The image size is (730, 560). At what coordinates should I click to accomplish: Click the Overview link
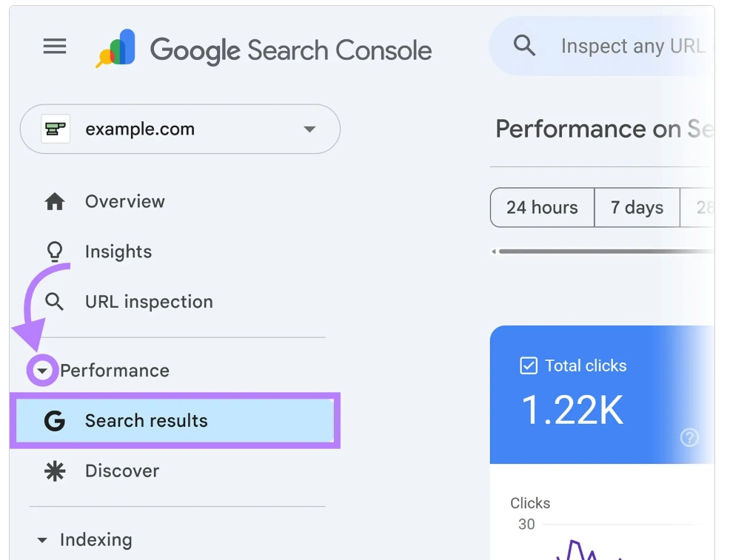(124, 201)
